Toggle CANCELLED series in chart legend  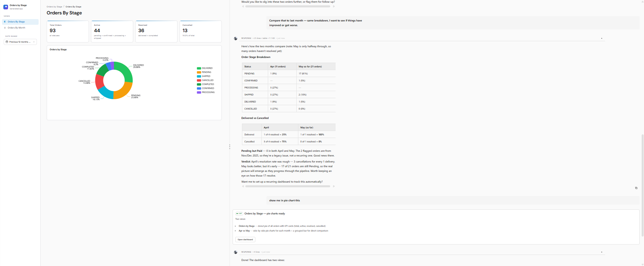click(x=205, y=80)
